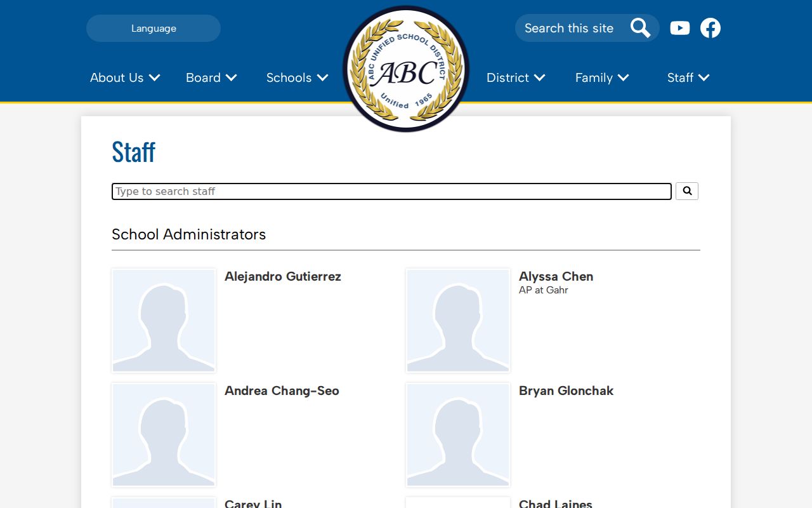This screenshot has width=812, height=508.
Task: Expand the About Us menu
Action: point(125,77)
